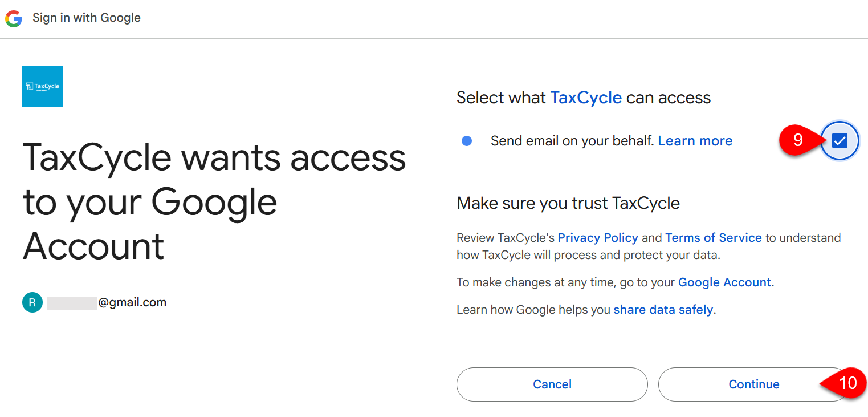The height and width of the screenshot is (417, 868).
Task: Click the masked gmail.com email address
Action: tap(106, 302)
